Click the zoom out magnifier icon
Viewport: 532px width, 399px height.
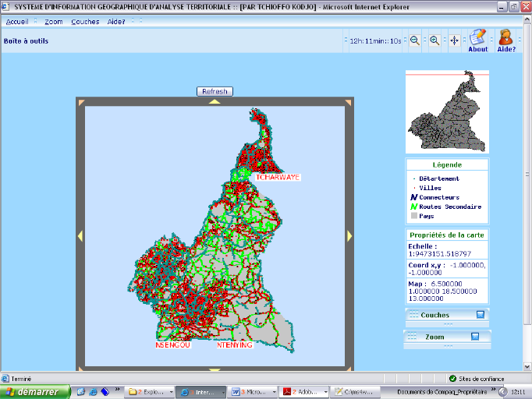(x=415, y=41)
